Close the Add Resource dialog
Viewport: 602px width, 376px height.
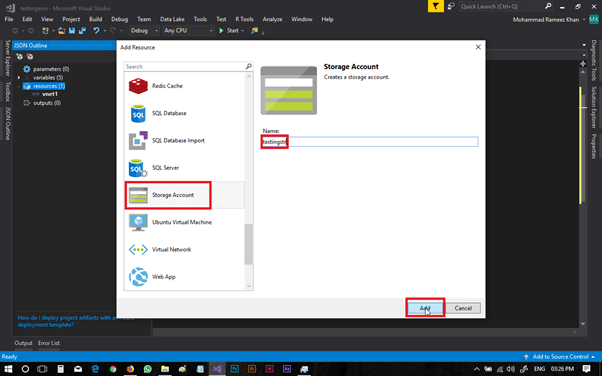(478, 47)
